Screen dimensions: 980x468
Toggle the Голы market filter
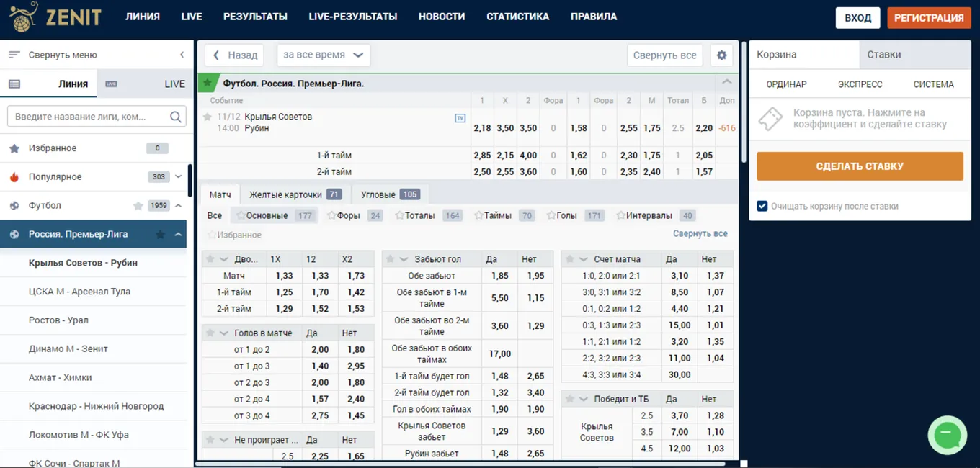point(576,215)
